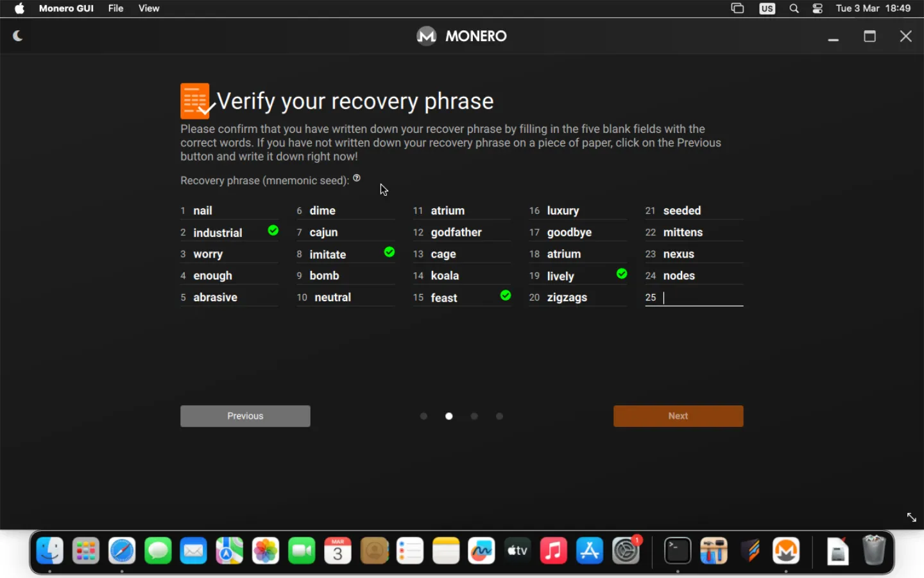The image size is (924, 578).
Task: Focus the word 25 input field
Action: point(694,297)
